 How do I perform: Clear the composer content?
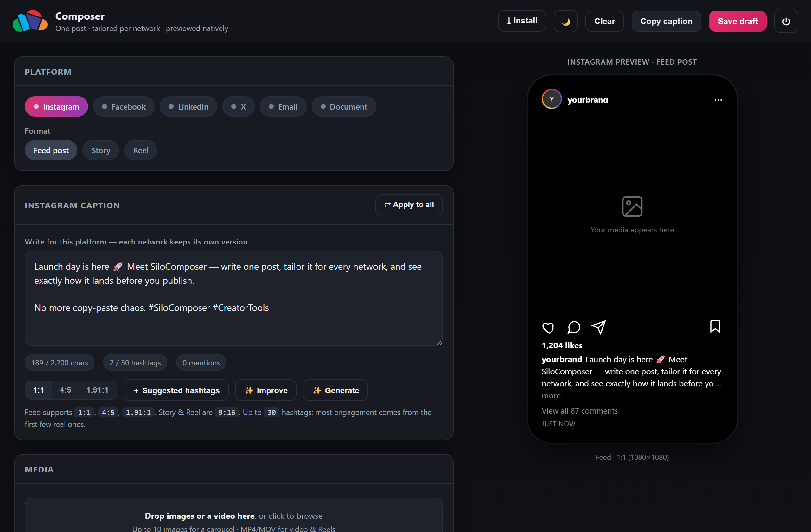604,21
